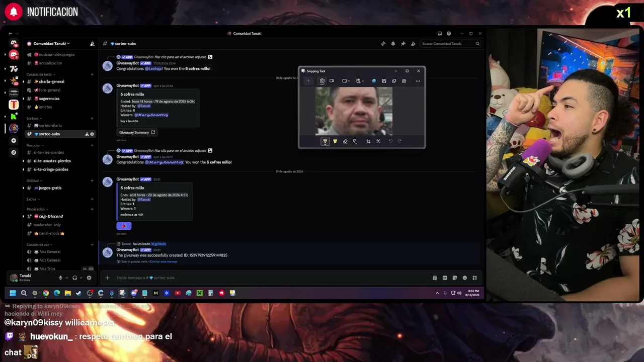Viewport: 644px width, 362px height.
Task: Open the GIF picker in message bar
Action: coord(445,278)
